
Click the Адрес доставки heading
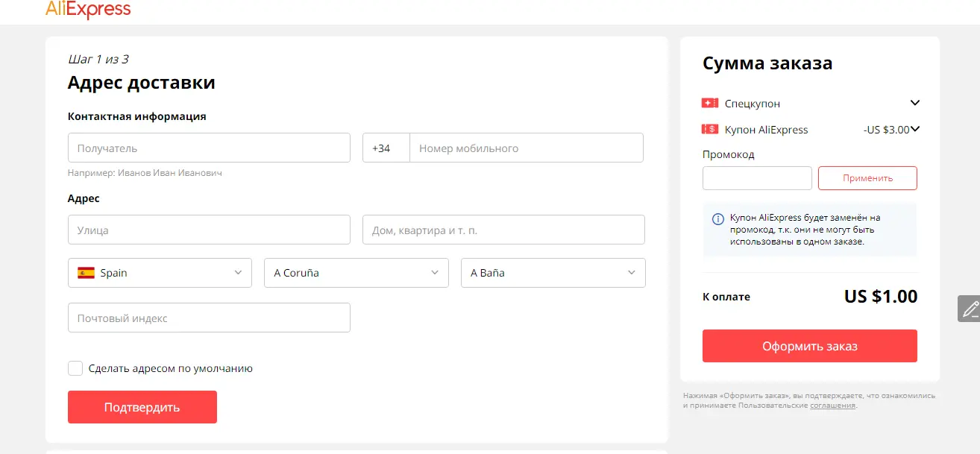point(142,82)
